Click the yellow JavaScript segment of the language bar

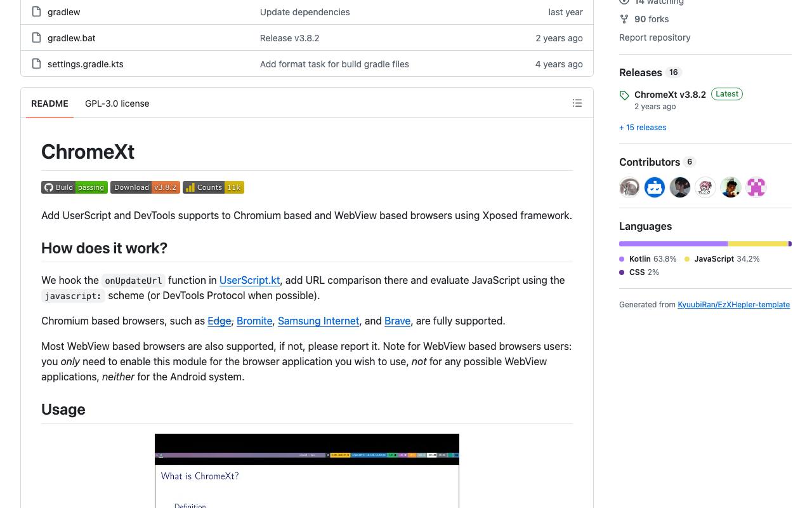pyautogui.click(x=758, y=244)
